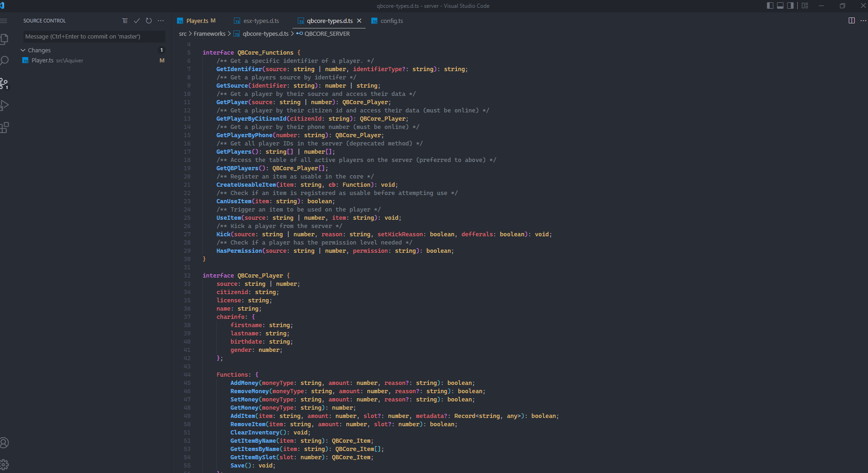The width and height of the screenshot is (868, 473).
Task: Click the AddMoney method name
Action: 244,383
